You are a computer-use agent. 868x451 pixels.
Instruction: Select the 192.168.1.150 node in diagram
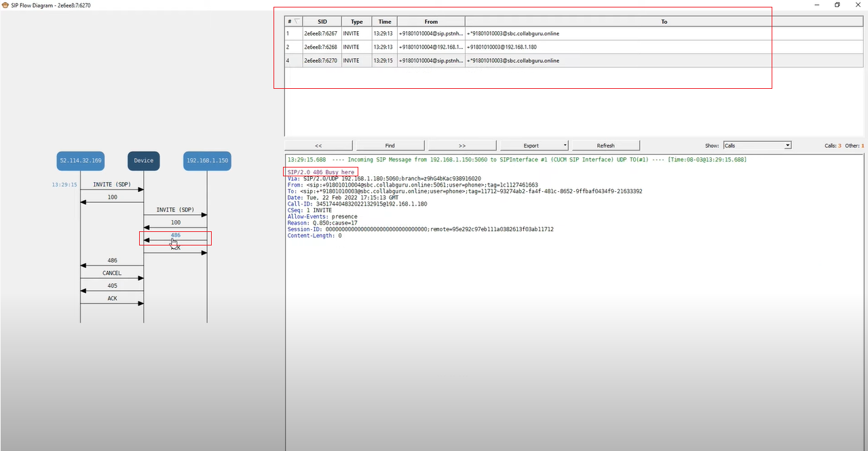click(x=207, y=161)
